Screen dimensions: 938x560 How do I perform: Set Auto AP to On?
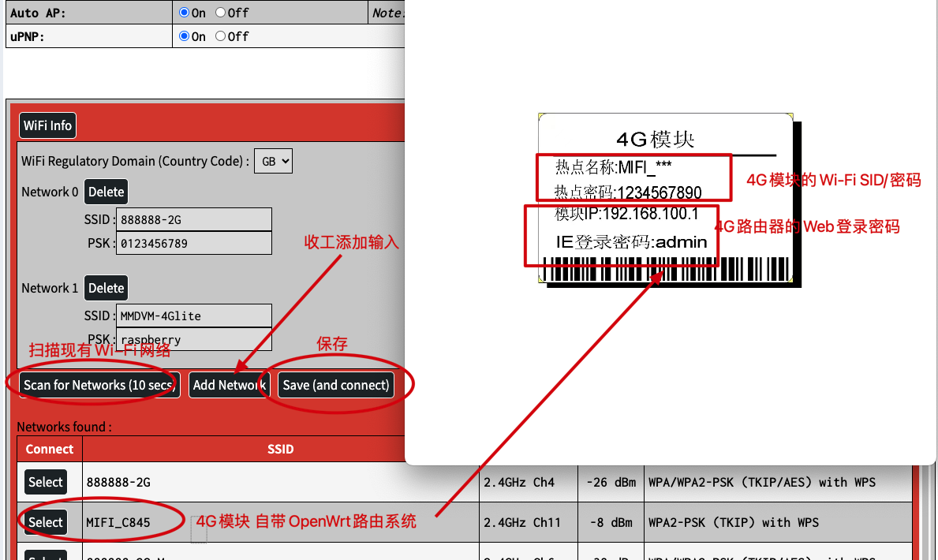tap(185, 13)
